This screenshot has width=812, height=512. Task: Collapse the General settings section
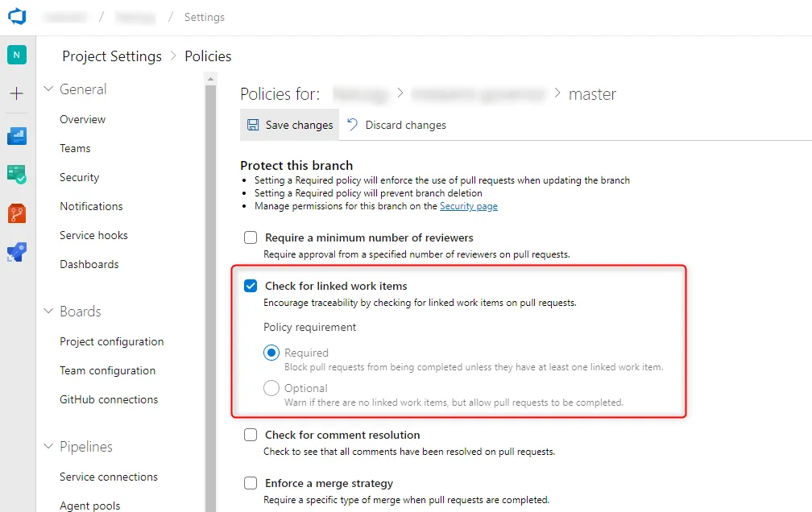tap(48, 89)
